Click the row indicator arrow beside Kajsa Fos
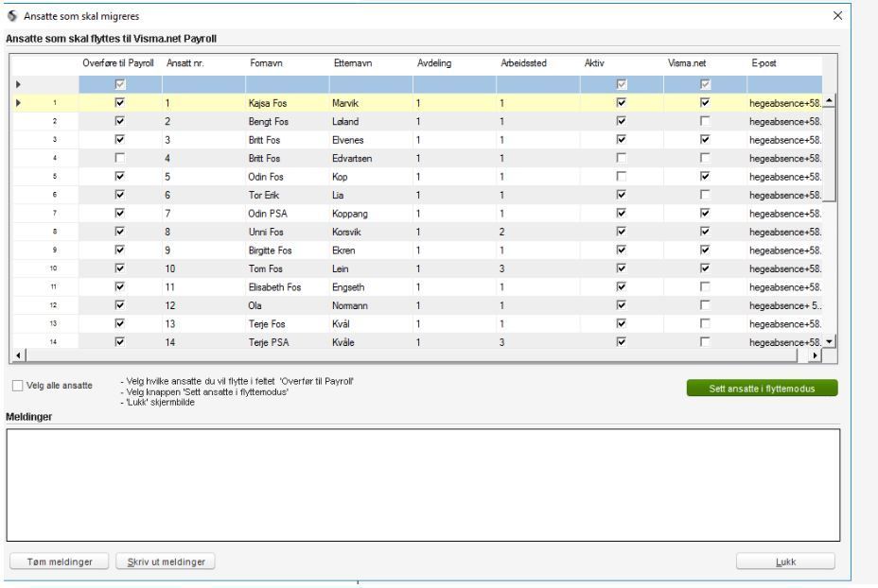878x588 pixels. click(x=18, y=103)
